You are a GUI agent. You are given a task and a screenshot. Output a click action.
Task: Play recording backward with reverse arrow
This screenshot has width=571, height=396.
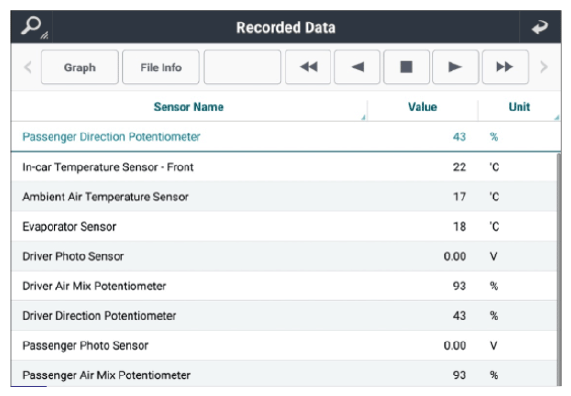click(357, 67)
